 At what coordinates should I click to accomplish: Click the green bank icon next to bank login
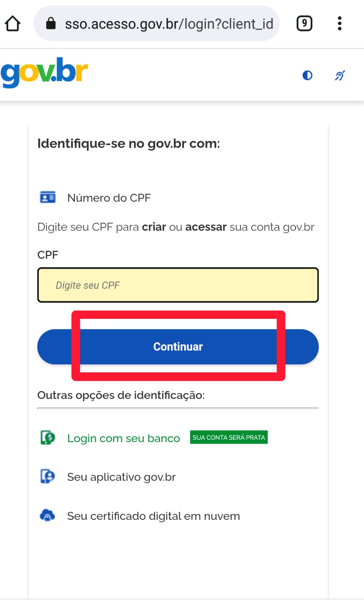[x=47, y=438]
